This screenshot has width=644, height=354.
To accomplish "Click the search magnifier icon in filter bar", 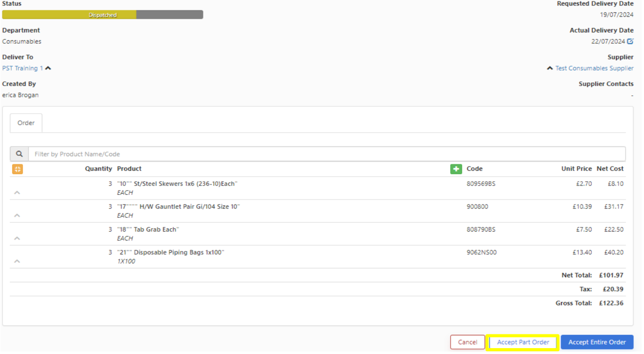I will (19, 154).
